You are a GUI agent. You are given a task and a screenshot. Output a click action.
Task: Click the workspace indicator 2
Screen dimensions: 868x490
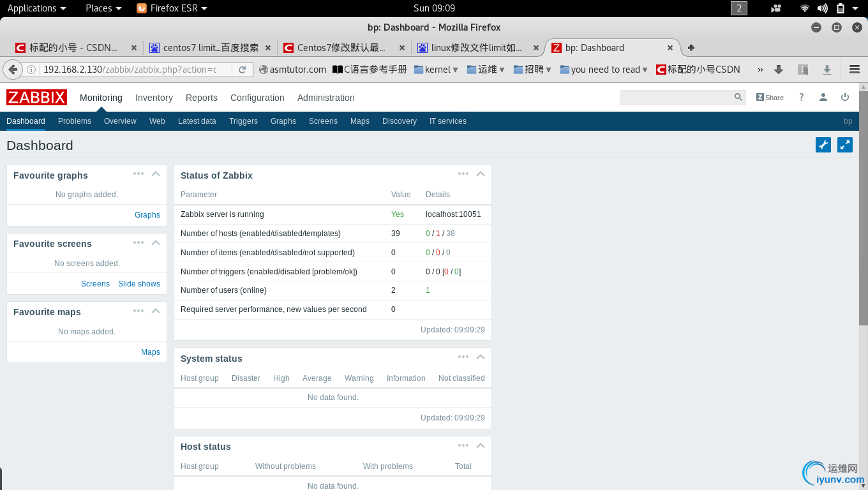(739, 8)
